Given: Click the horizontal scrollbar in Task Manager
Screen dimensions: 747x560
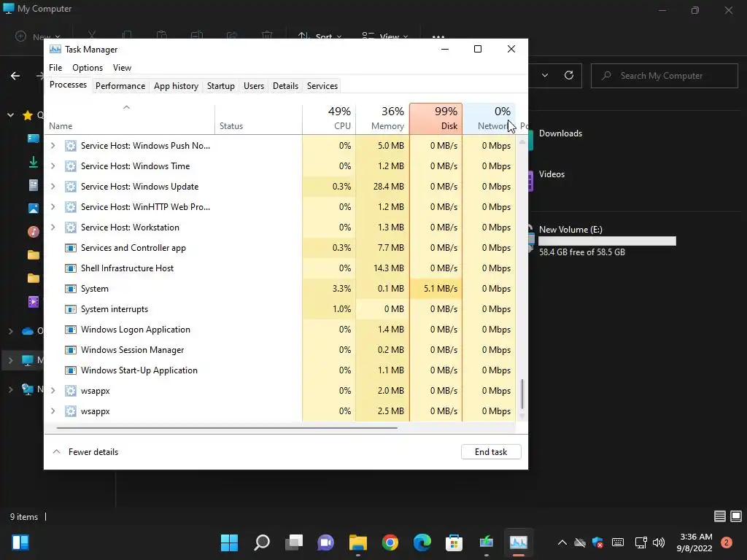Looking at the screenshot, I should pos(227,428).
